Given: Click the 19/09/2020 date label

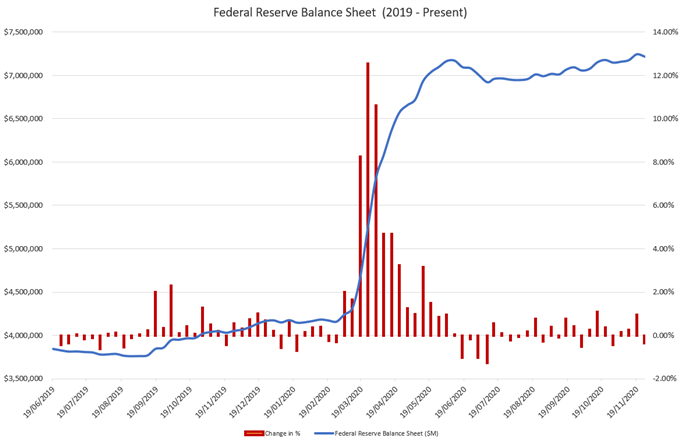Looking at the screenshot, I should pyautogui.click(x=553, y=402).
